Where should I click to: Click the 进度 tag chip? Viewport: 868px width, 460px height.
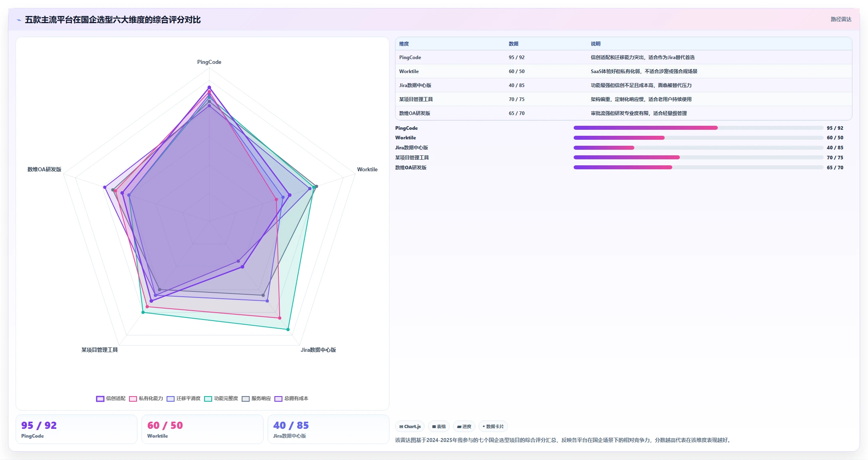pyautogui.click(x=464, y=426)
